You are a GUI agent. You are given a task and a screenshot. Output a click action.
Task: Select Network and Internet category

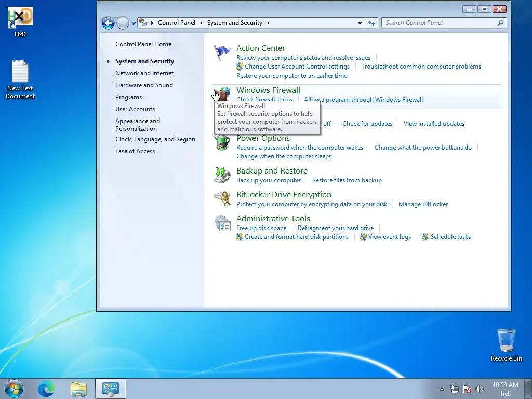click(144, 73)
